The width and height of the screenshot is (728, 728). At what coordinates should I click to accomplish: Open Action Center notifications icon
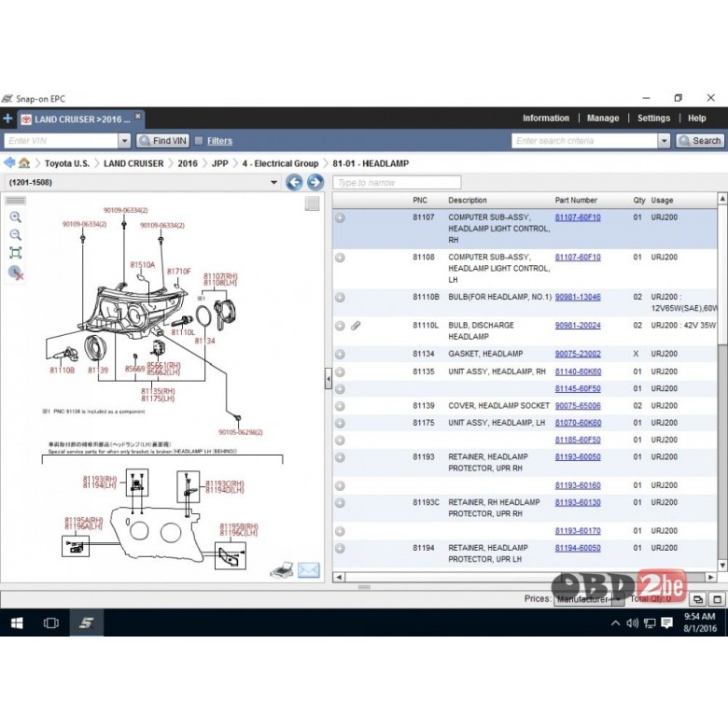pyautogui.click(x=666, y=623)
